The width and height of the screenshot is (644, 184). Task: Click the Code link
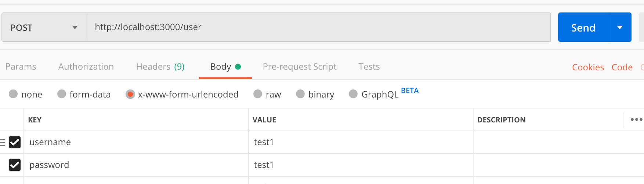(x=622, y=67)
